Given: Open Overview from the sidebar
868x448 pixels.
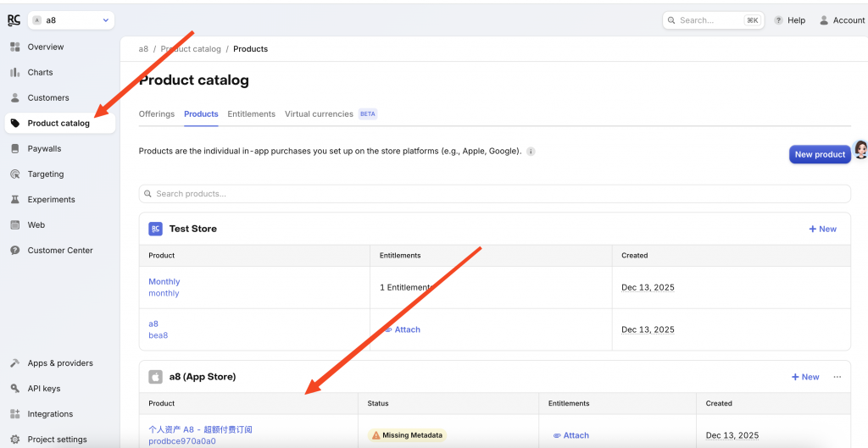Looking at the screenshot, I should 45,47.
